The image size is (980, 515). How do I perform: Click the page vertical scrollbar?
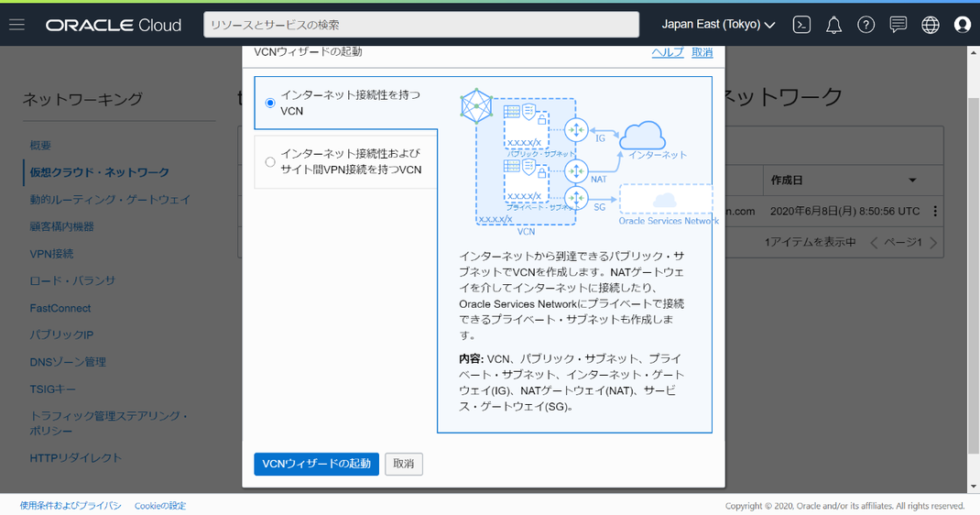coord(973,275)
